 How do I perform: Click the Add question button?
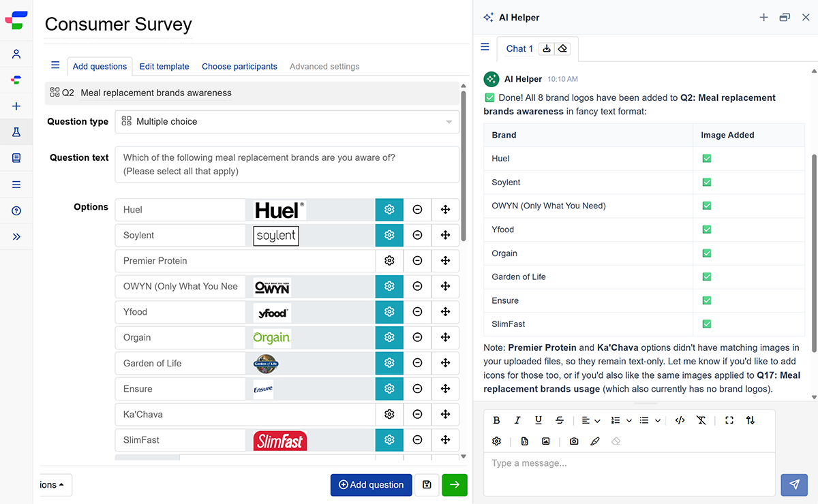(x=371, y=485)
